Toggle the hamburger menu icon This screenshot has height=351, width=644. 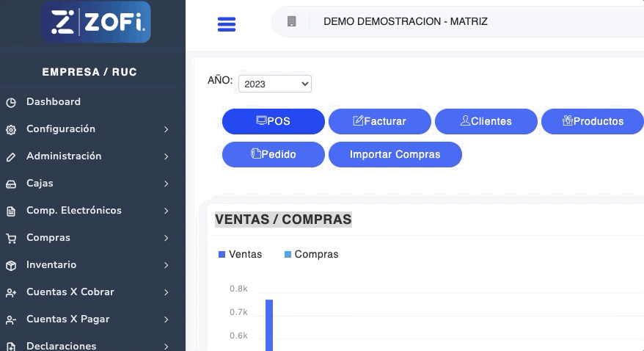pyautogui.click(x=227, y=24)
